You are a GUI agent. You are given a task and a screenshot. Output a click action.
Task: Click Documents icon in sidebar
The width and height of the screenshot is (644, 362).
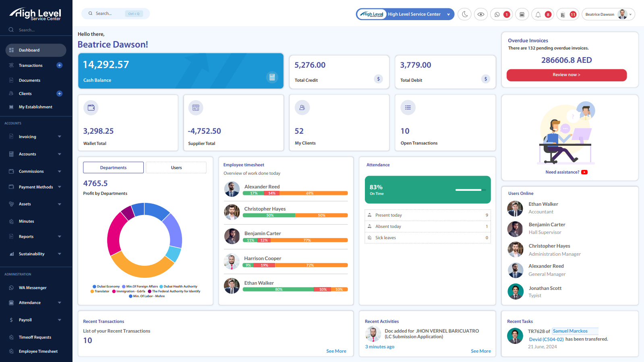pyautogui.click(x=11, y=80)
